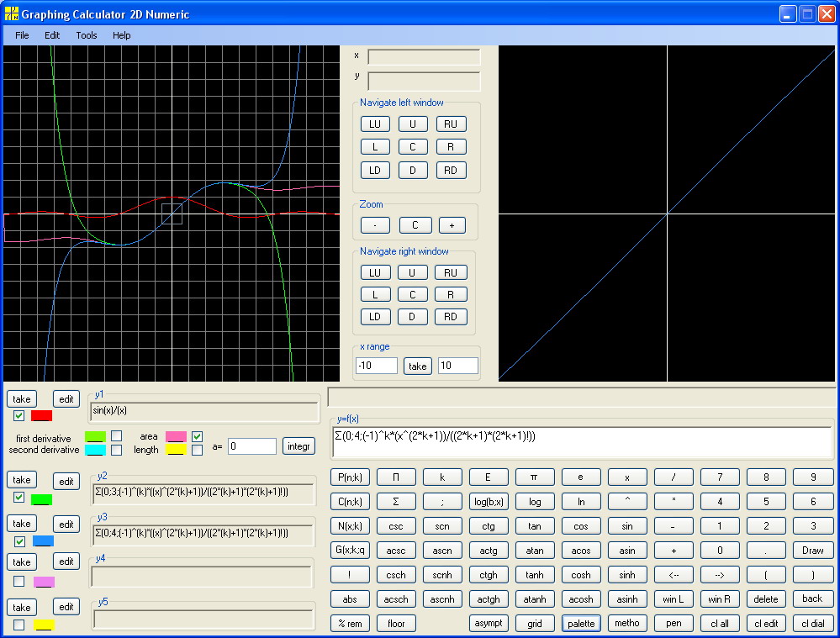
Task: Click the y=f(x) formula input field
Action: [x=583, y=442]
